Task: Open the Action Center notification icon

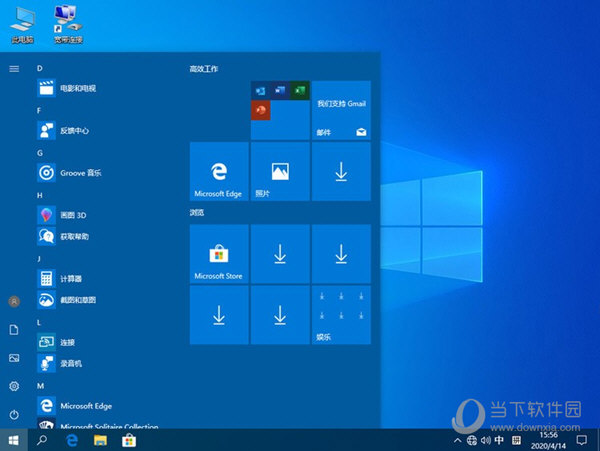Action: [x=582, y=440]
